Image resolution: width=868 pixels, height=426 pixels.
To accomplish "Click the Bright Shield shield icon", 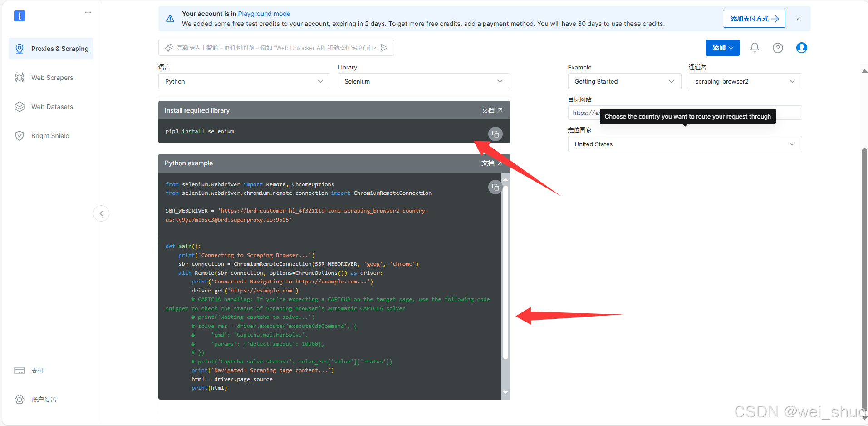I will (x=20, y=136).
